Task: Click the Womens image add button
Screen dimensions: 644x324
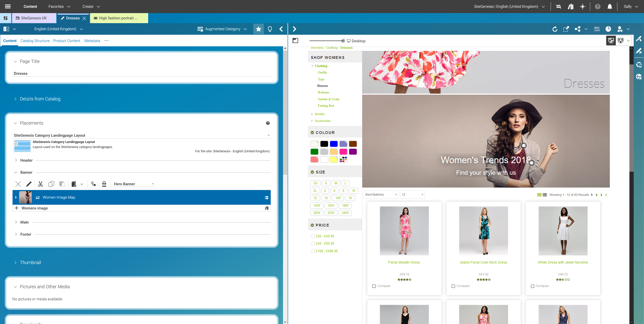Action: coord(17,208)
